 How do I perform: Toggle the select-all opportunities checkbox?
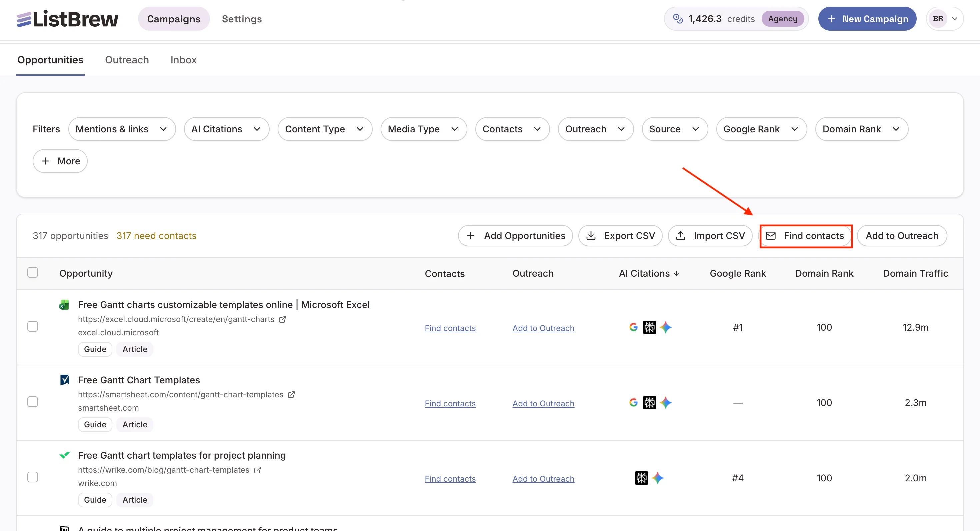[33, 272]
